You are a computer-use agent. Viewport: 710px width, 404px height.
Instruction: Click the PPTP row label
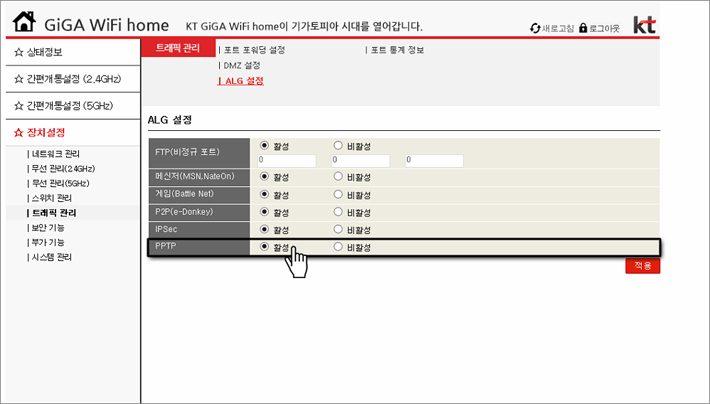(x=166, y=246)
